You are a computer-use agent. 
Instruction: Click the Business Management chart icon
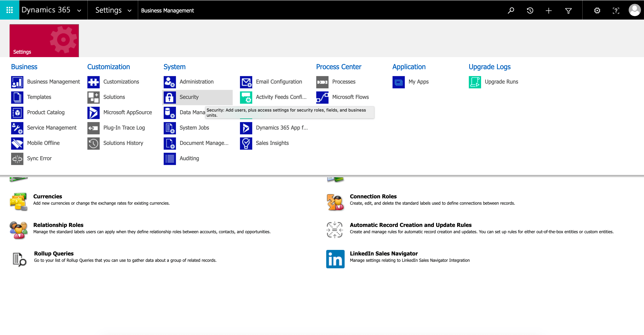[17, 82]
